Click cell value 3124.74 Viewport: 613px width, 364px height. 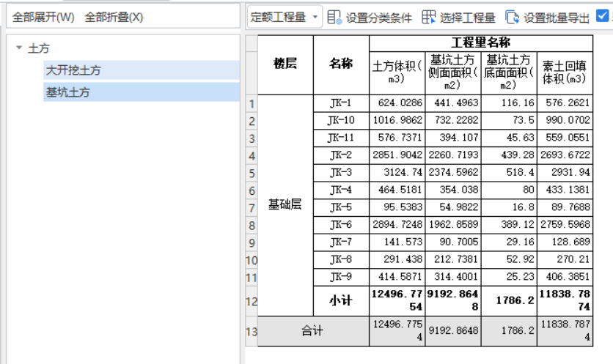397,173
